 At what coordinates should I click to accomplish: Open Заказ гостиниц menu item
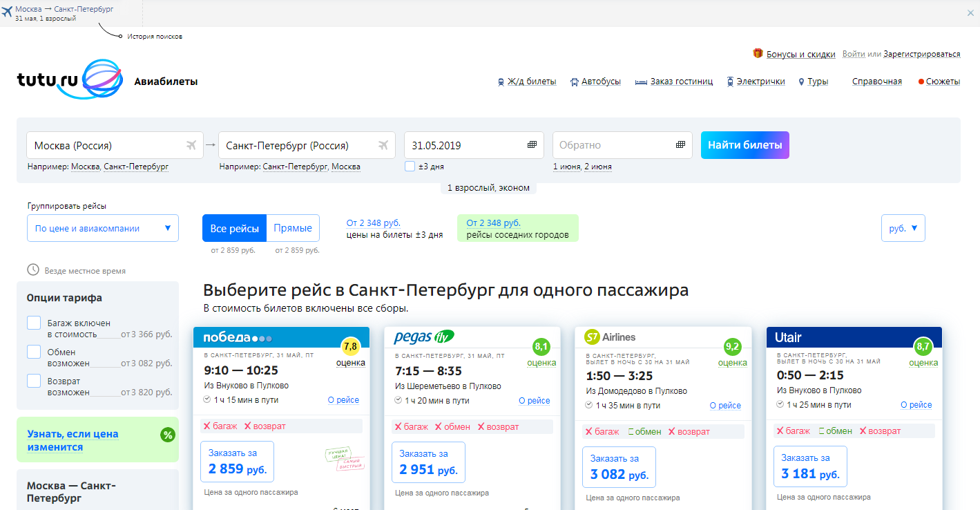682,82
